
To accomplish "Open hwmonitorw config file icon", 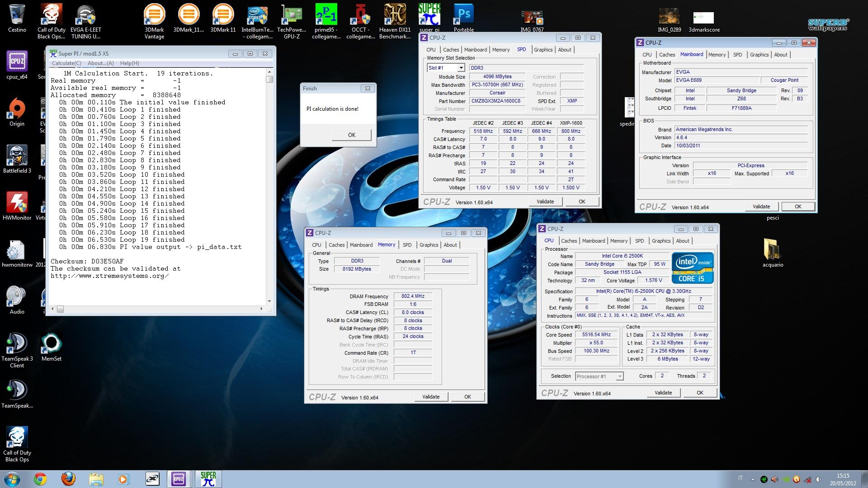I will coord(17,253).
